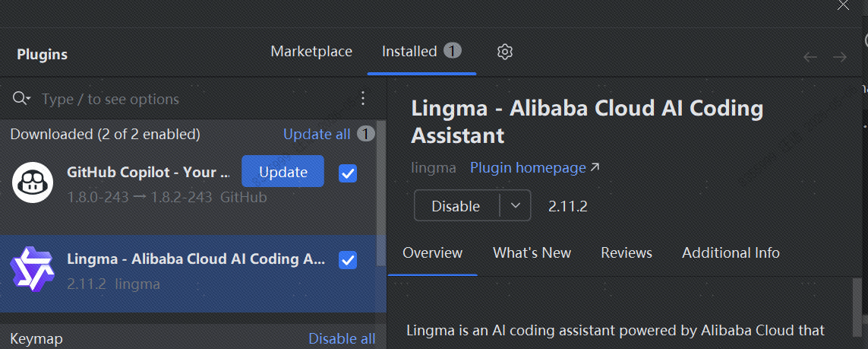Disable GitHub Copilot via its checkbox
The image size is (868, 349).
(348, 173)
